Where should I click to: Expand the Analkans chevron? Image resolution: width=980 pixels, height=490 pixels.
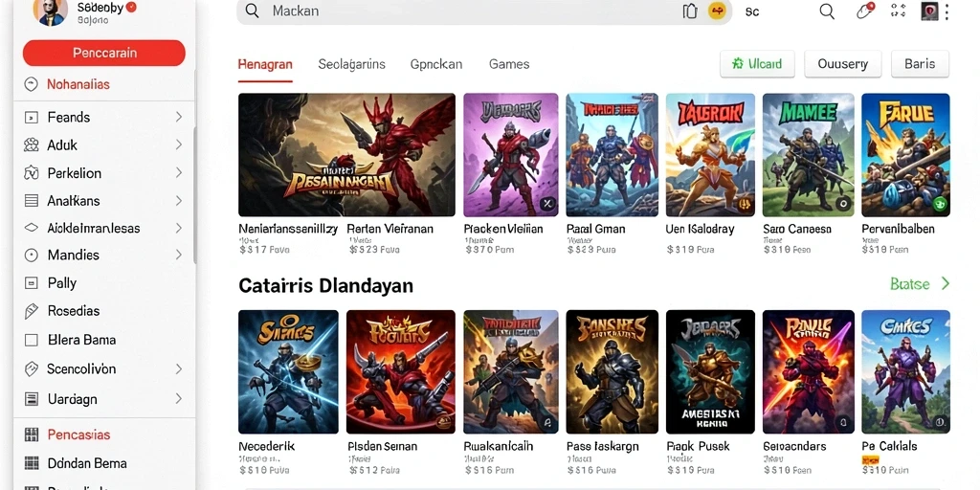coord(178,201)
